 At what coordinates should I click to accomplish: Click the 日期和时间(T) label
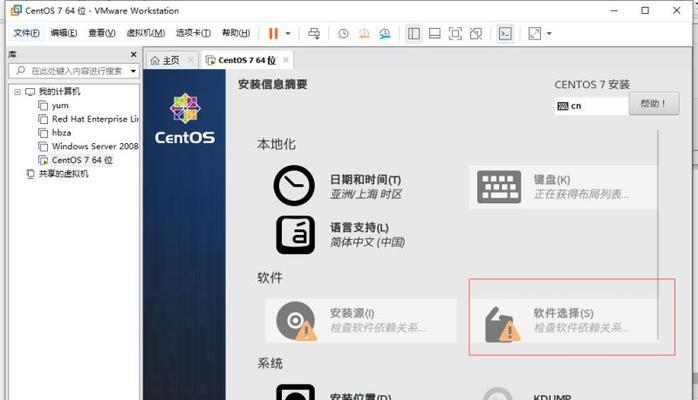coord(365,180)
